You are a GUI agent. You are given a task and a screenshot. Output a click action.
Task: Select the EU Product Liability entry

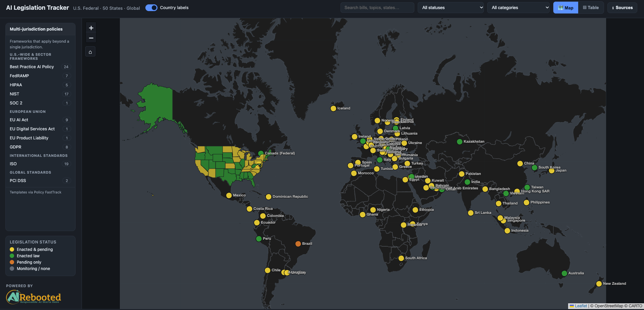coord(40,138)
